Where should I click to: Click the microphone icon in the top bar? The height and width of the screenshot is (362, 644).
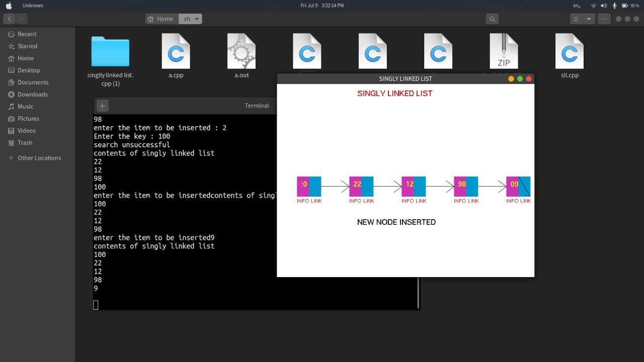614,6
